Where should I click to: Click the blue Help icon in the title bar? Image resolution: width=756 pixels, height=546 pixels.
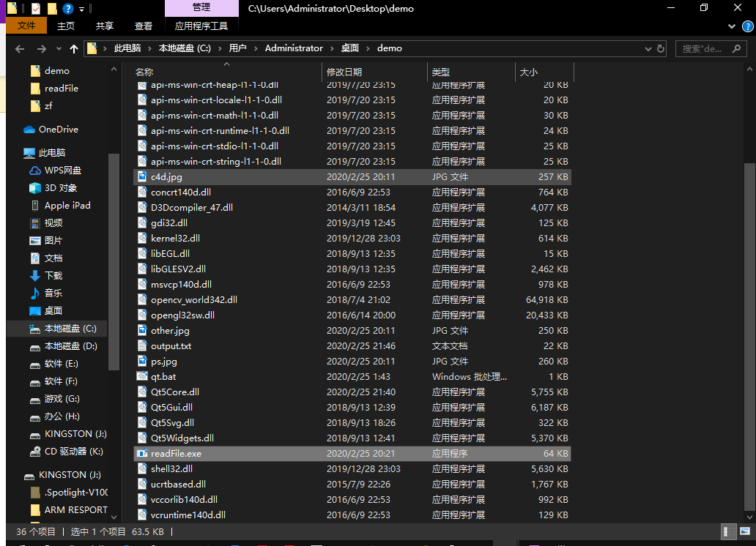point(70,9)
